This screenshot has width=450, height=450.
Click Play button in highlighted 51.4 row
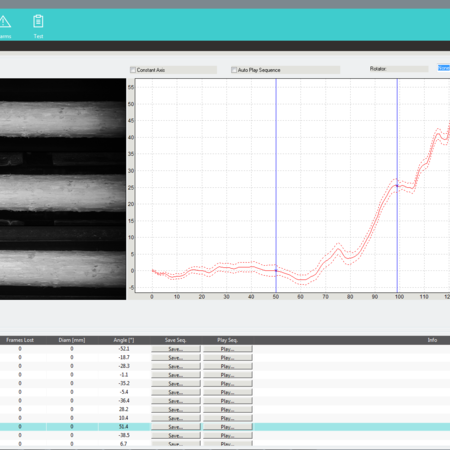click(228, 427)
